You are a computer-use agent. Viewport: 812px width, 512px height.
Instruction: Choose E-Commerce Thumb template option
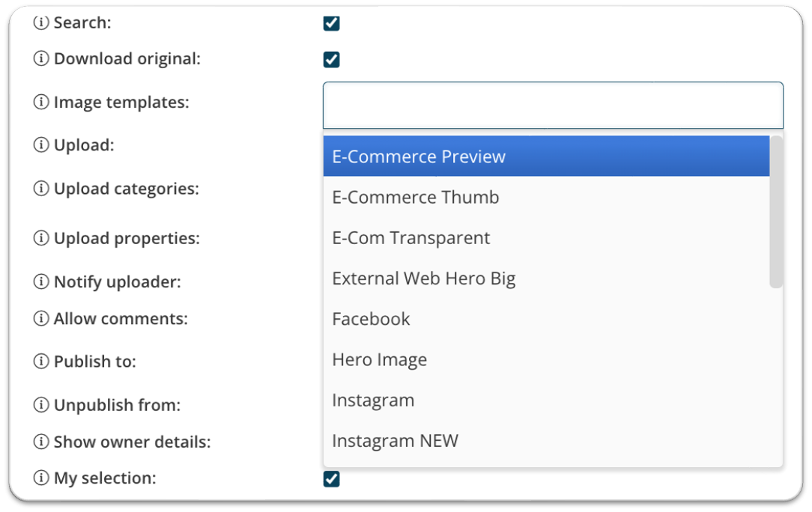[546, 198]
